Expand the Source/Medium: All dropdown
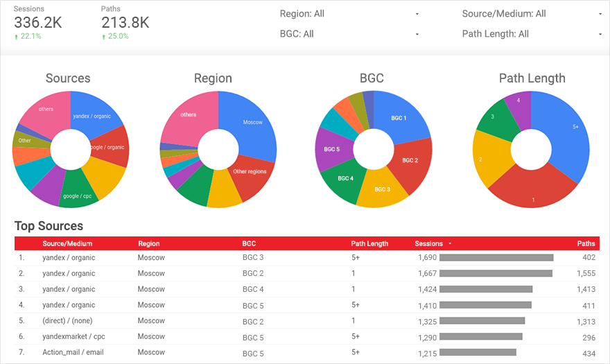The width and height of the screenshot is (610, 364). 532,14
